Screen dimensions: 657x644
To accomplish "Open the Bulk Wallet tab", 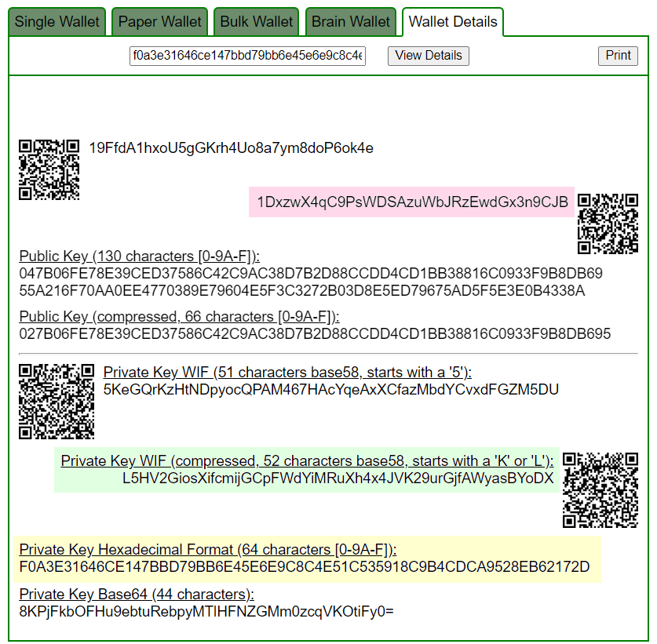I will click(x=257, y=22).
